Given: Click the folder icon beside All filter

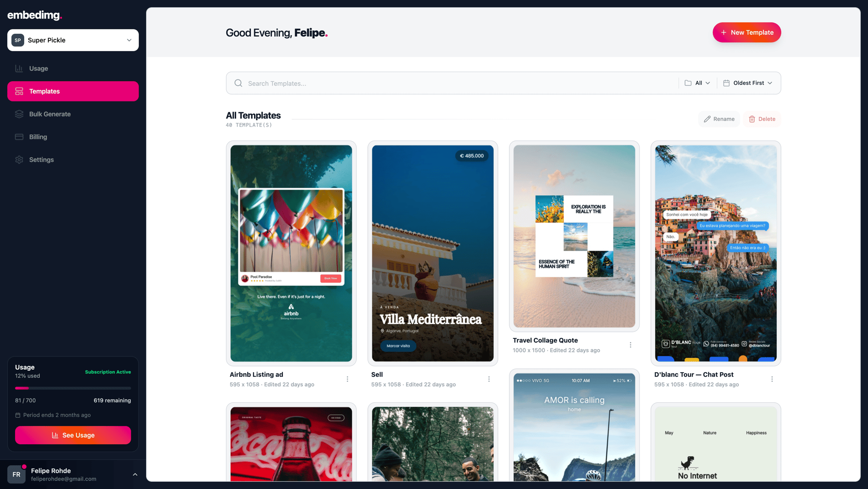Looking at the screenshot, I should click(688, 83).
